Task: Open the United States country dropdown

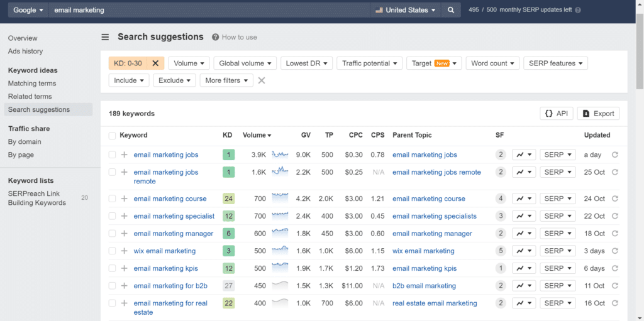Action: [x=406, y=10]
